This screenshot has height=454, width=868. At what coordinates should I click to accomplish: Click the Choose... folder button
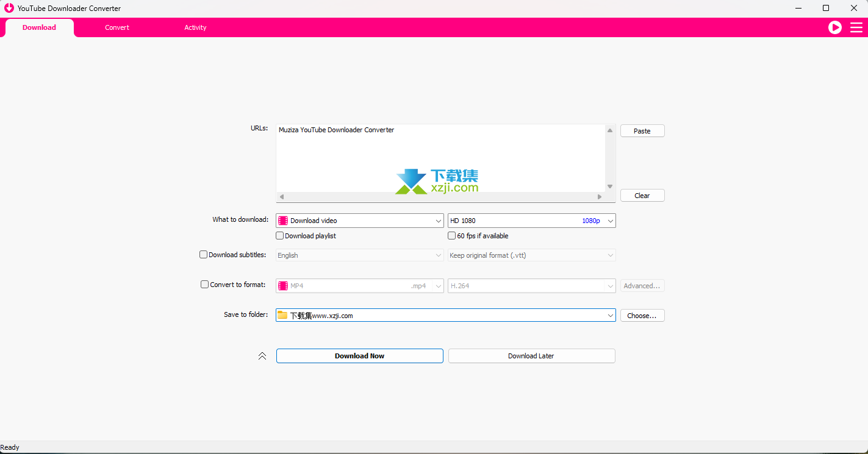click(x=642, y=316)
